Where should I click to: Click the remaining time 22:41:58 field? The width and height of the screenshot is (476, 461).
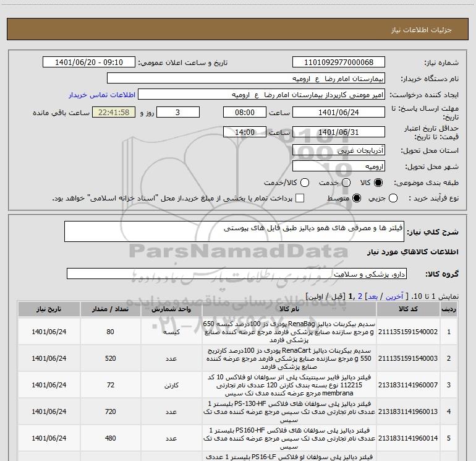[114, 112]
